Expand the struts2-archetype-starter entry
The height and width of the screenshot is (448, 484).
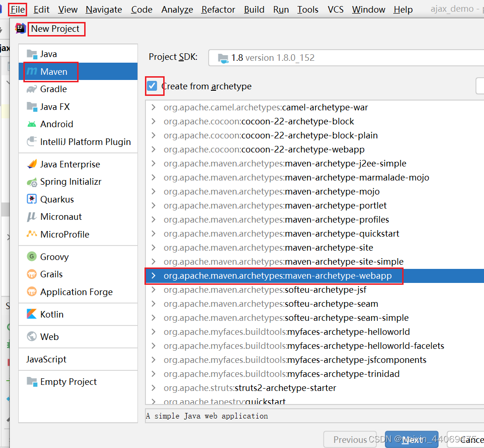pyautogui.click(x=153, y=388)
